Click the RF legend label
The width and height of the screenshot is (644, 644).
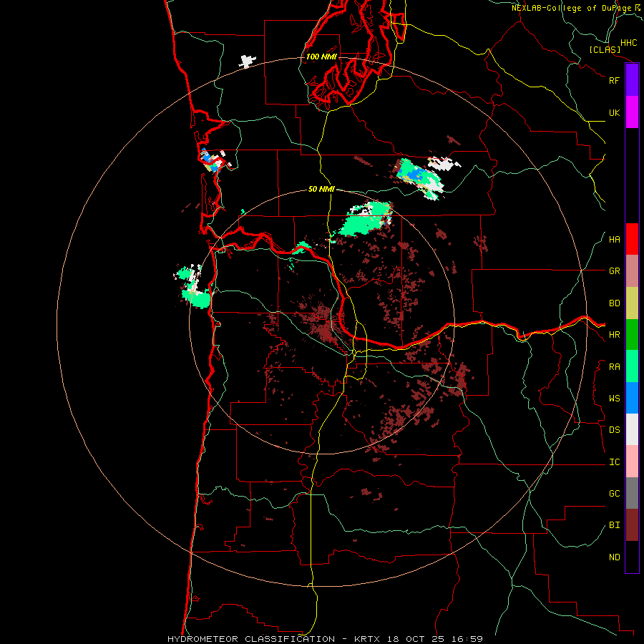tap(614, 80)
